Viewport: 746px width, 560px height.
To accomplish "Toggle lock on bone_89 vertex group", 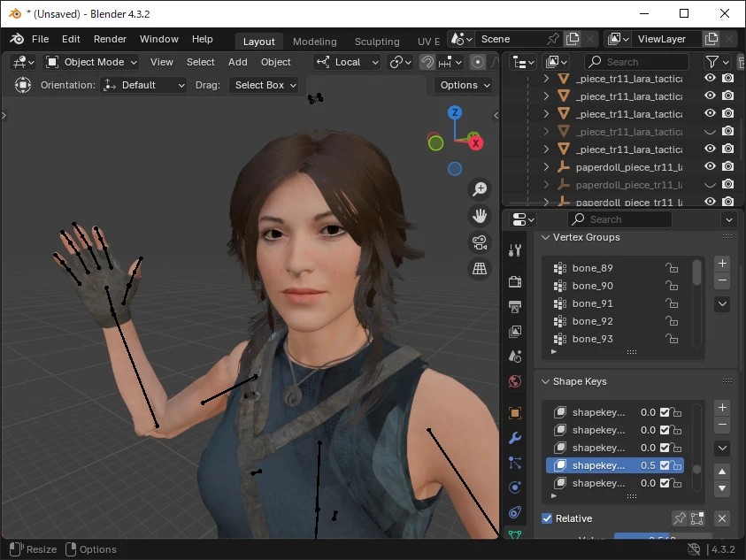I will tap(672, 268).
